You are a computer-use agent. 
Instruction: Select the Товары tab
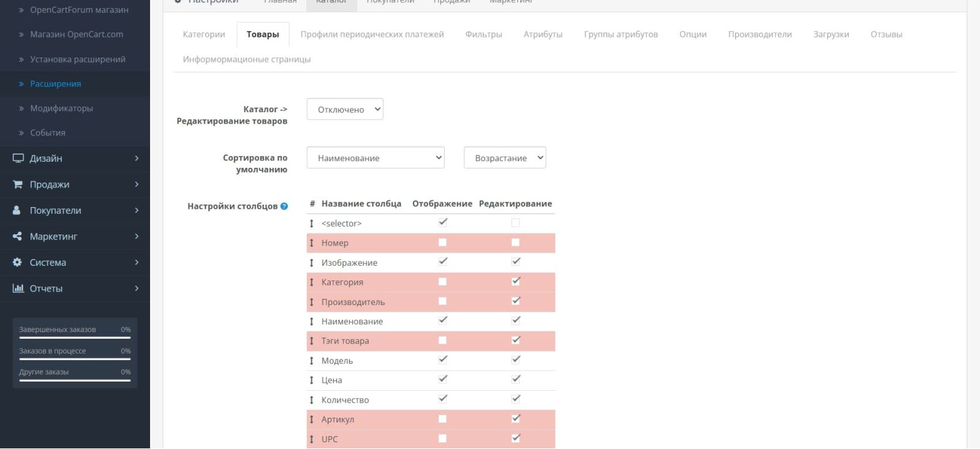[x=263, y=34]
